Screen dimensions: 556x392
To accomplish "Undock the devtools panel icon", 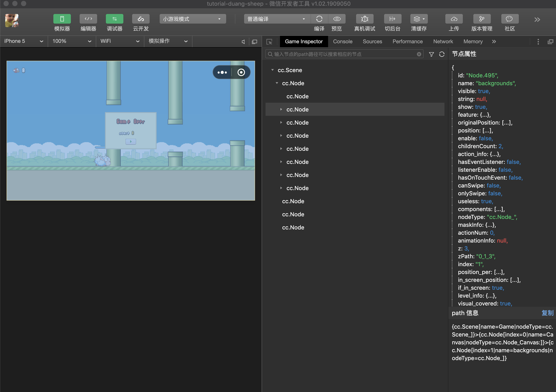I will 550,42.
